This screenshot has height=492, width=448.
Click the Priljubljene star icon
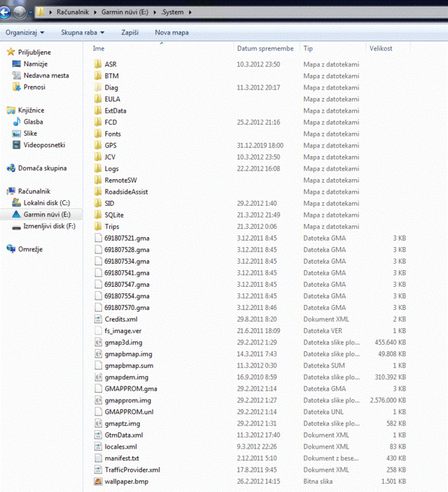pyautogui.click(x=11, y=52)
